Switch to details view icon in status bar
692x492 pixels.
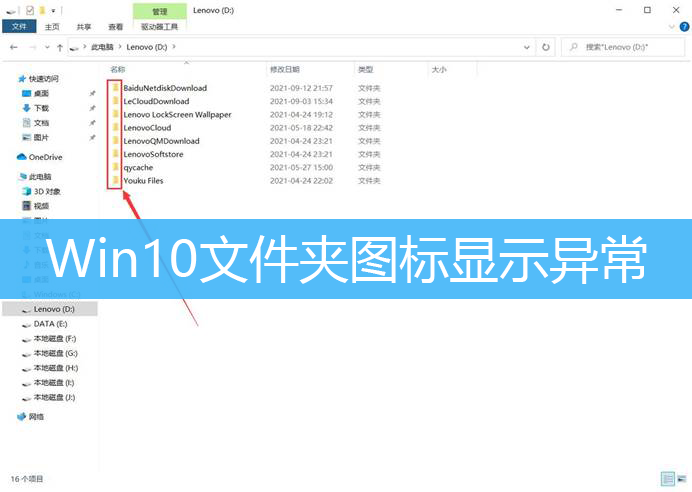(x=666, y=479)
